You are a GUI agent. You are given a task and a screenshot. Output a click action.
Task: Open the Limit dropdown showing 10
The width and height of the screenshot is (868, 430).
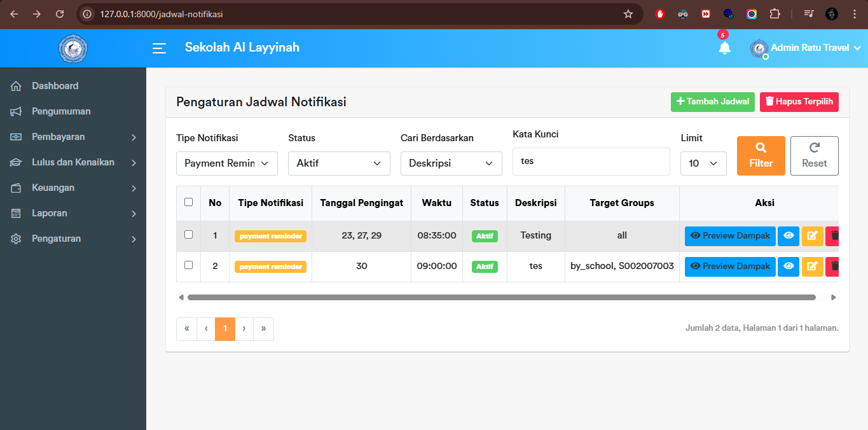[x=703, y=163]
